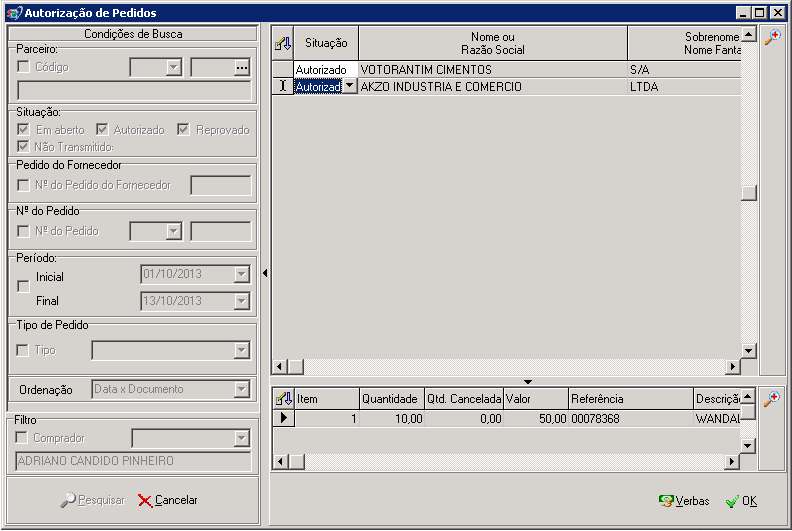The height and width of the screenshot is (531, 792).
Task: Enable the Período date range checkbox
Action: coord(23,286)
